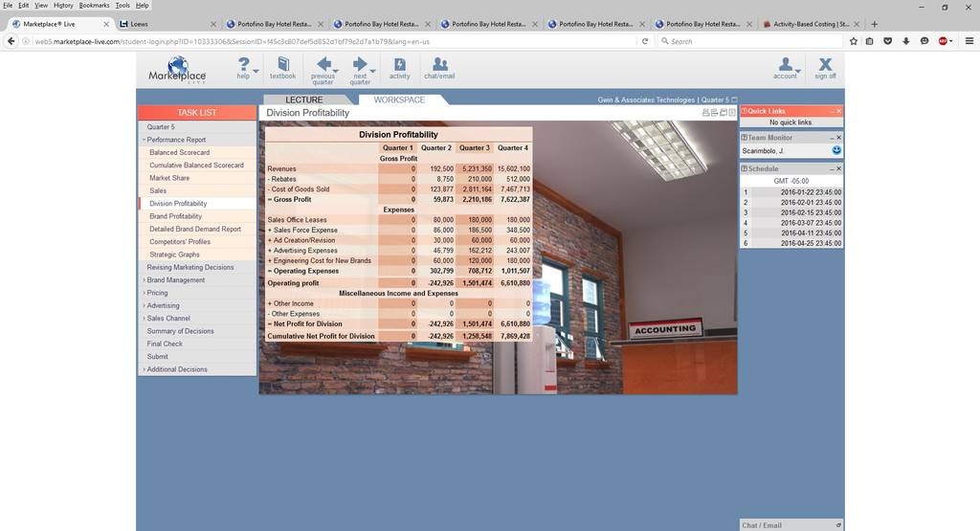The image size is (980, 531).
Task: Click the Firefox search input field
Action: point(750,41)
